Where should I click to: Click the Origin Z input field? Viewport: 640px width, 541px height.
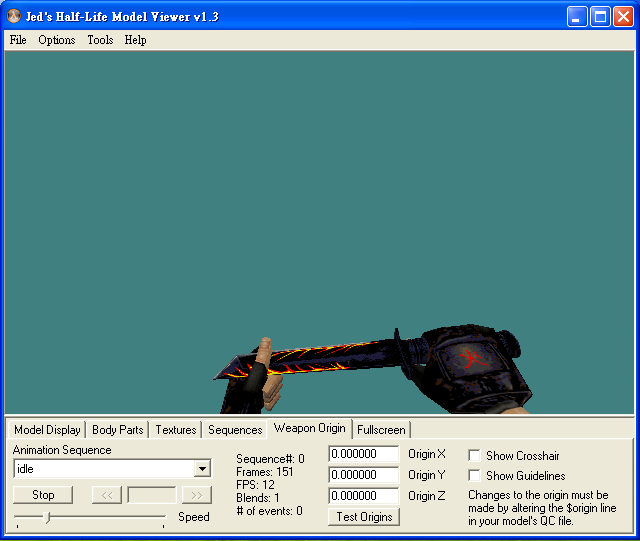363,496
